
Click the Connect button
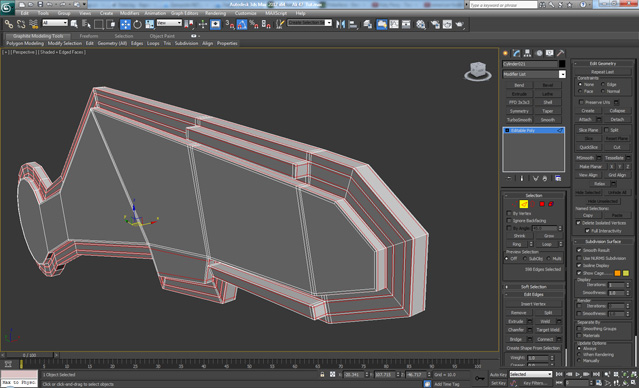(545, 339)
